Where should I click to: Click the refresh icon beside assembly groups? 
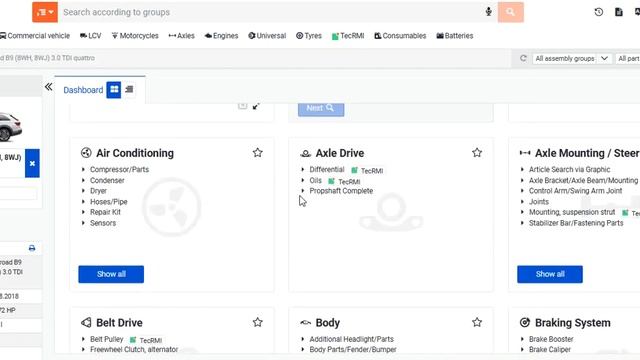pos(523,58)
